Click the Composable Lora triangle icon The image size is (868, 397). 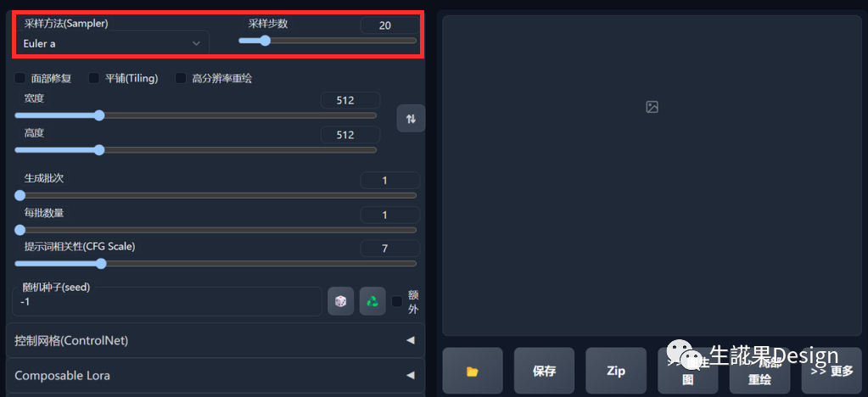pyautogui.click(x=410, y=375)
